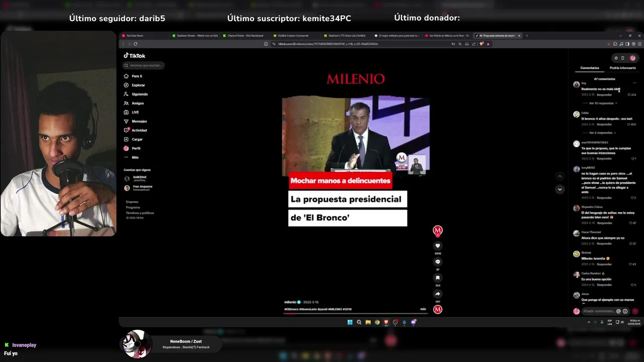
Task: Go to next video with down arrow
Action: point(559,190)
